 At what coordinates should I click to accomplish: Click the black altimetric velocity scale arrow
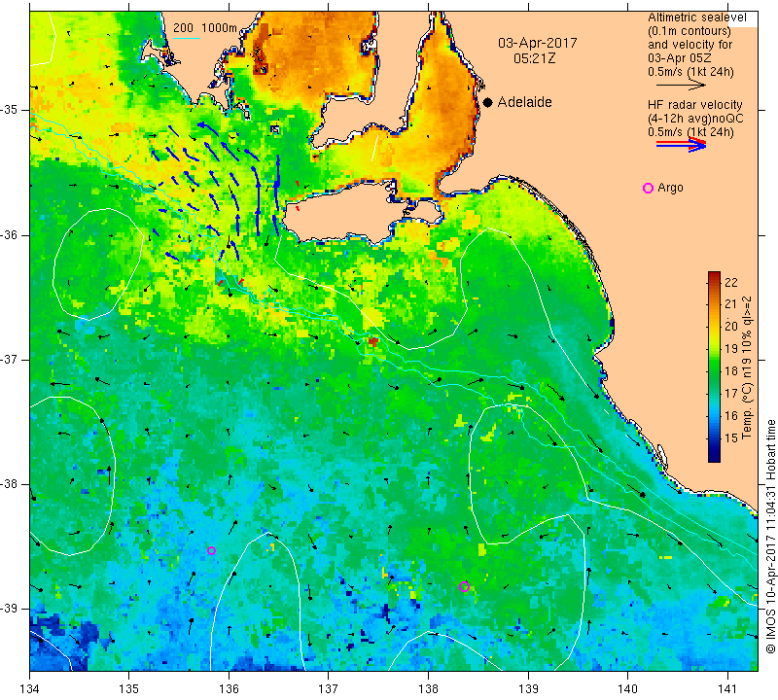[681, 85]
